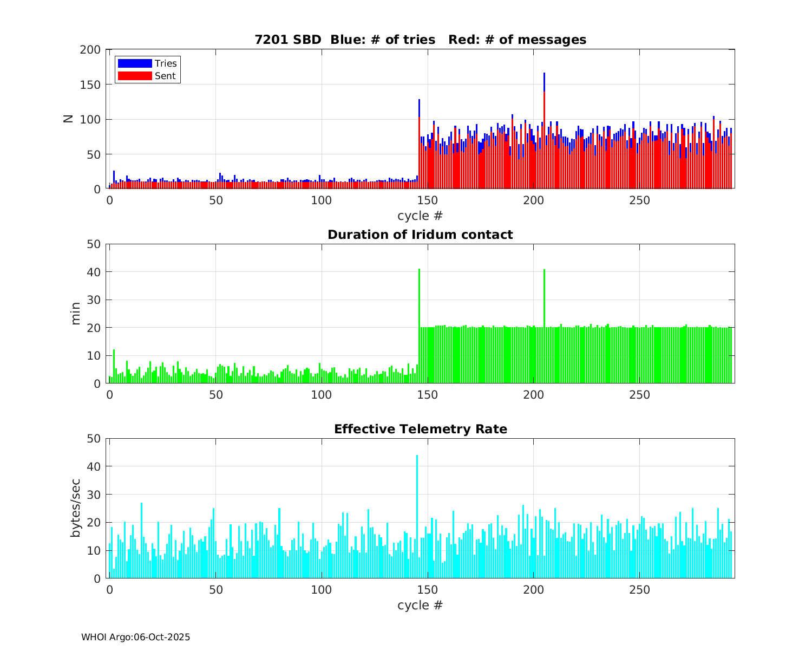Click the red Sent legend swatch

pyautogui.click(x=134, y=76)
